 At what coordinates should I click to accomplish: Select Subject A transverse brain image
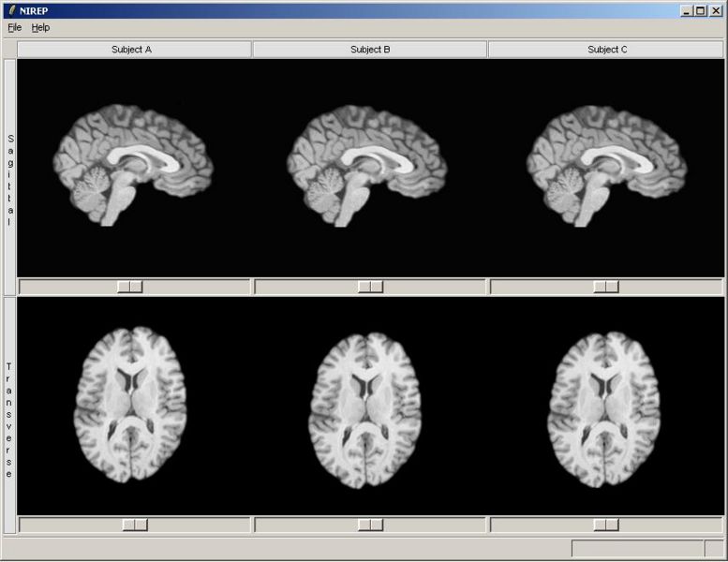tap(131, 406)
